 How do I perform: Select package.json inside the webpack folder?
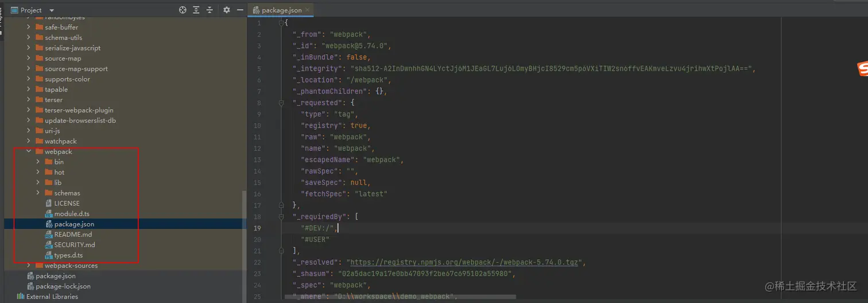pos(74,224)
